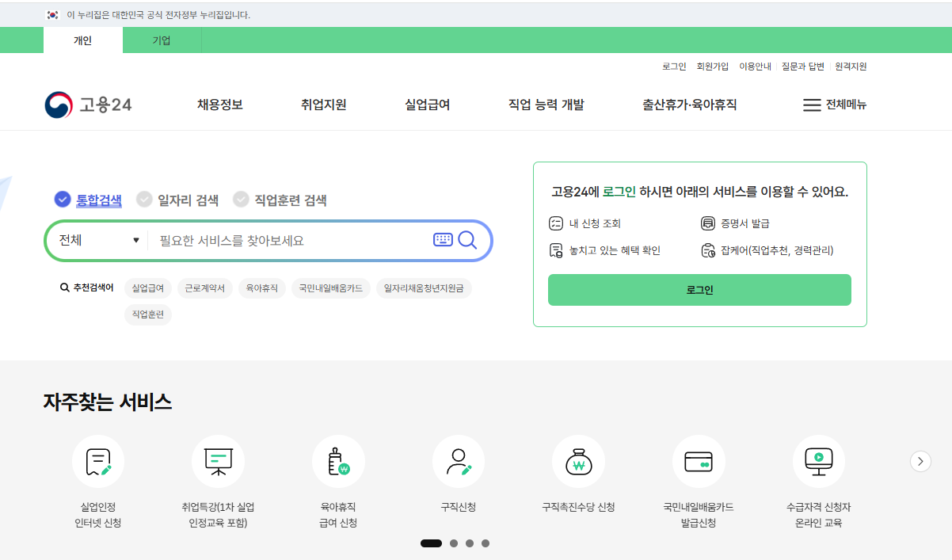
Task: Click the 취업특강 service icon
Action: pyautogui.click(x=219, y=460)
